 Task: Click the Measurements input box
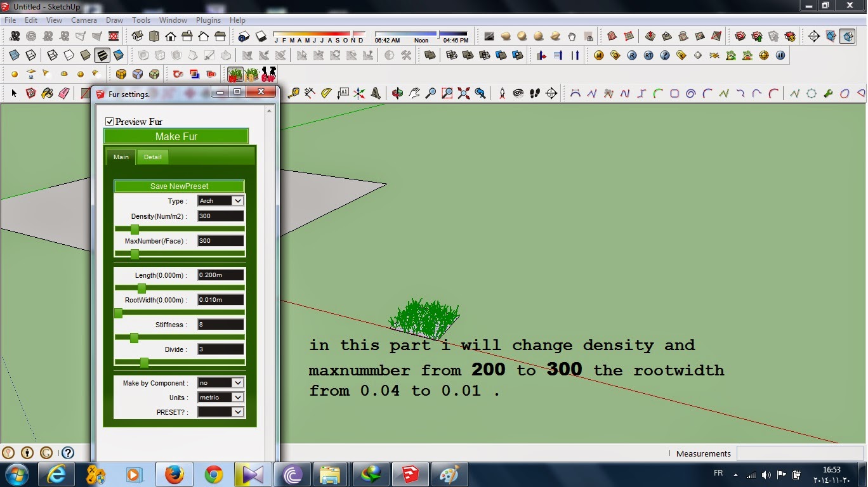coord(800,453)
